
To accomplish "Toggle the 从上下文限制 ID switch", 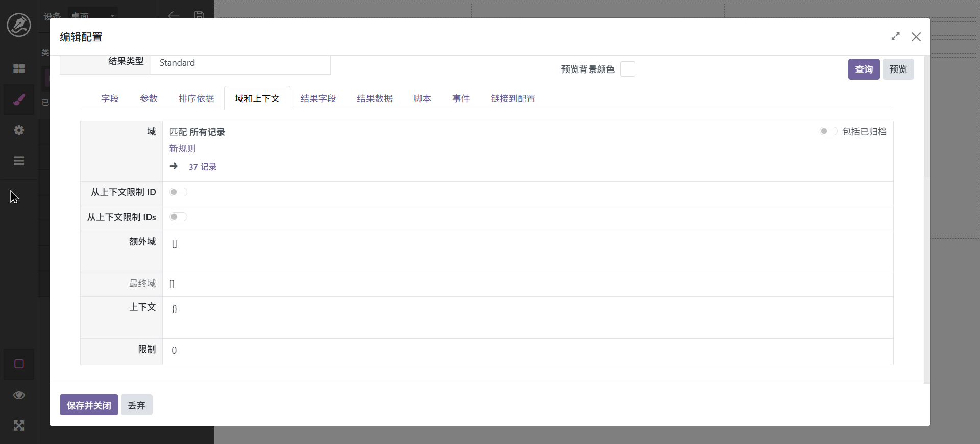I will point(178,192).
